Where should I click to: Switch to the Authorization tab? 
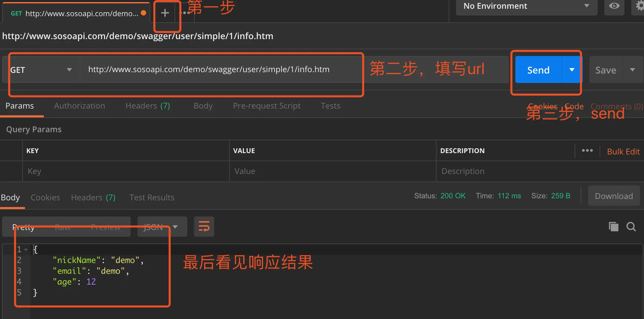coord(79,106)
